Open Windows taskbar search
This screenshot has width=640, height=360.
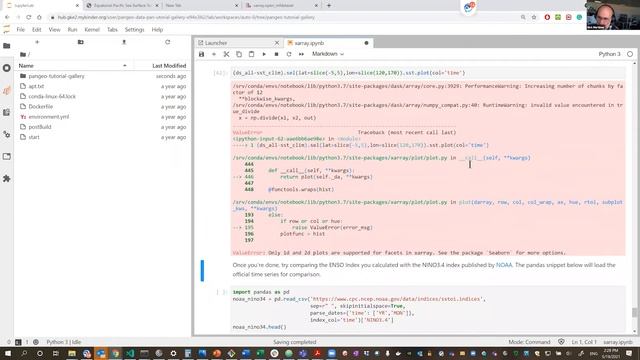click(x=24, y=353)
